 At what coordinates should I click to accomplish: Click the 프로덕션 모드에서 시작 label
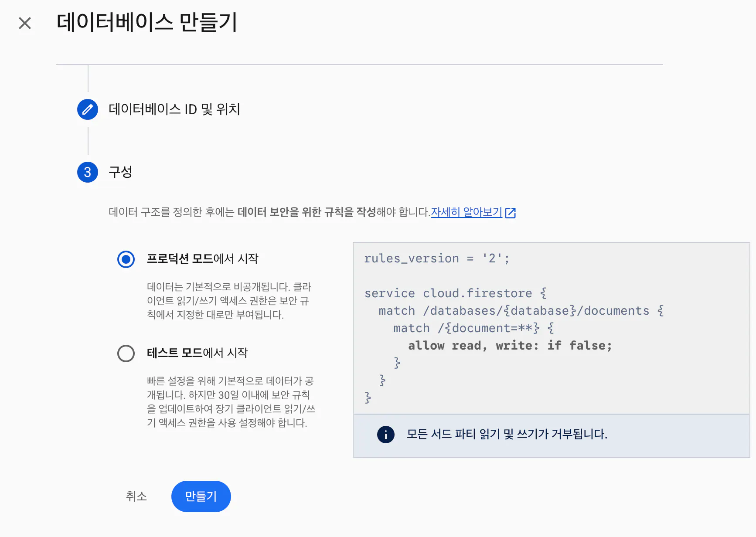click(202, 259)
